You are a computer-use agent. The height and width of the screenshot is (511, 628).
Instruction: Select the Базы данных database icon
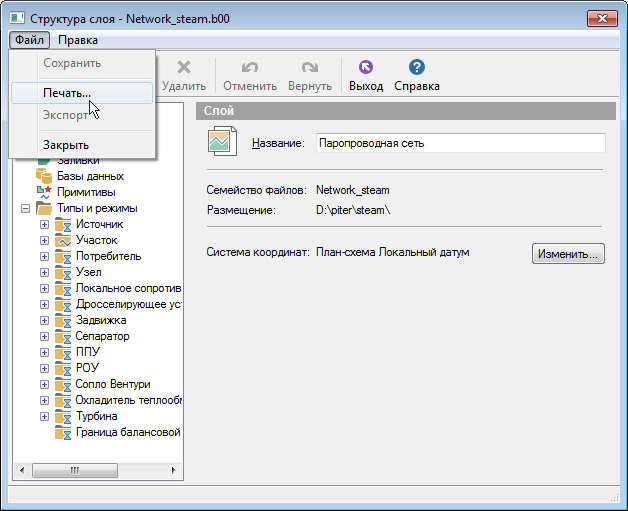click(44, 176)
